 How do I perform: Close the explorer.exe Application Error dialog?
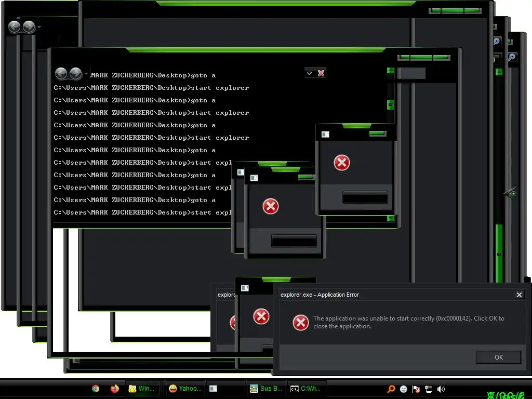click(x=519, y=295)
